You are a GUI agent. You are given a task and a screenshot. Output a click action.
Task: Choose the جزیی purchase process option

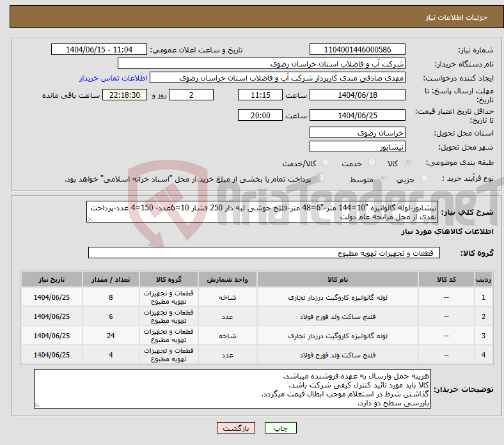420,180
